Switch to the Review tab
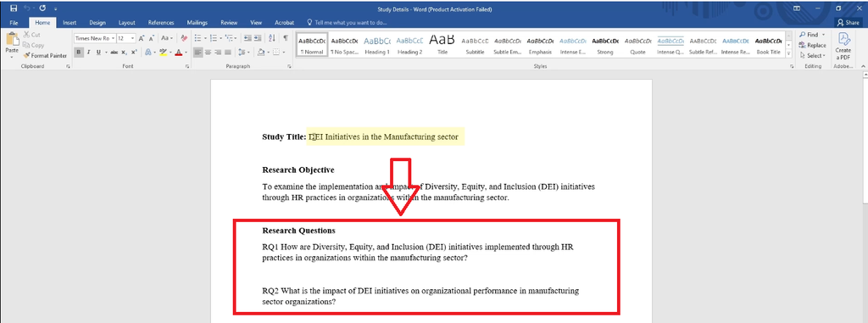 coord(229,23)
